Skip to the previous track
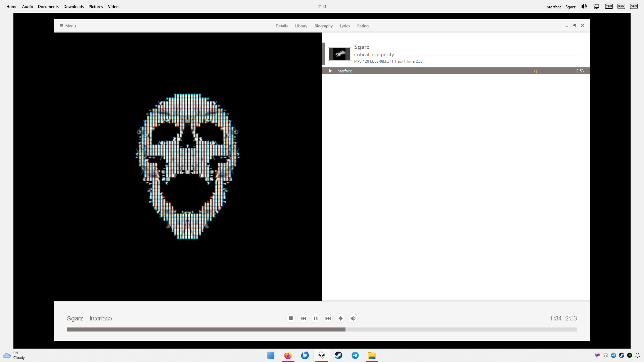 point(303,318)
